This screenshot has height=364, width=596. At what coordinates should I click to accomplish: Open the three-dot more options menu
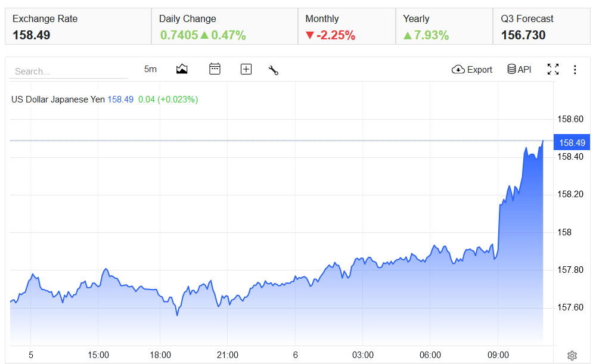tap(575, 70)
